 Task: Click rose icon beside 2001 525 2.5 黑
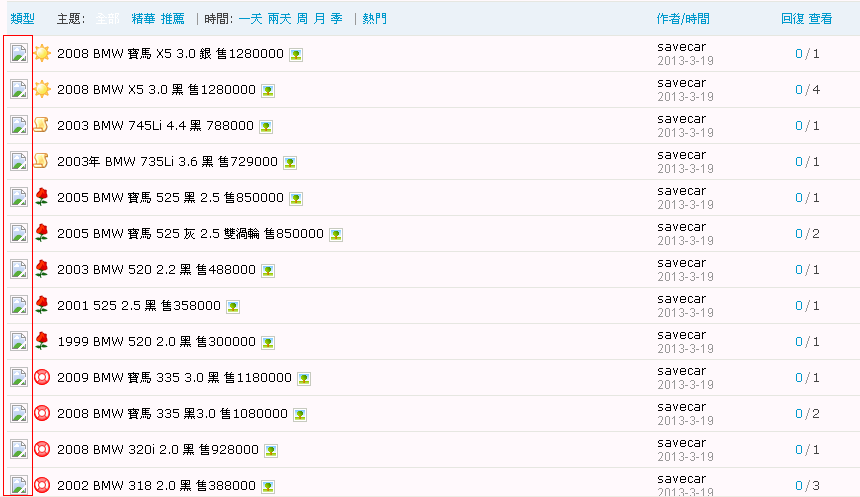(x=42, y=305)
